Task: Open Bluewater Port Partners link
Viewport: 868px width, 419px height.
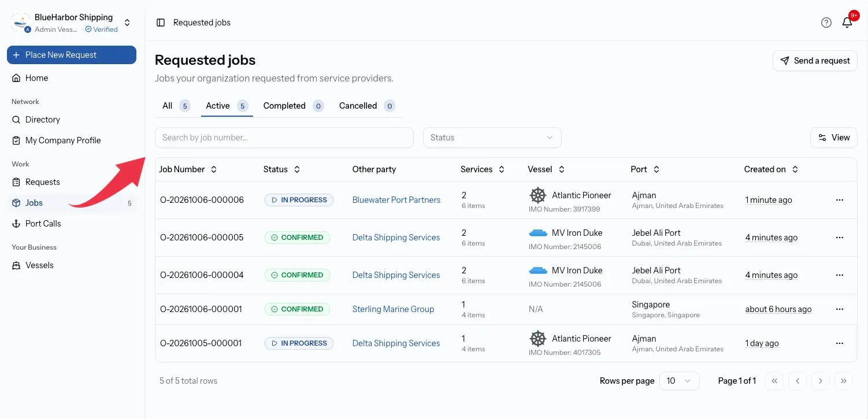Action: tap(396, 200)
